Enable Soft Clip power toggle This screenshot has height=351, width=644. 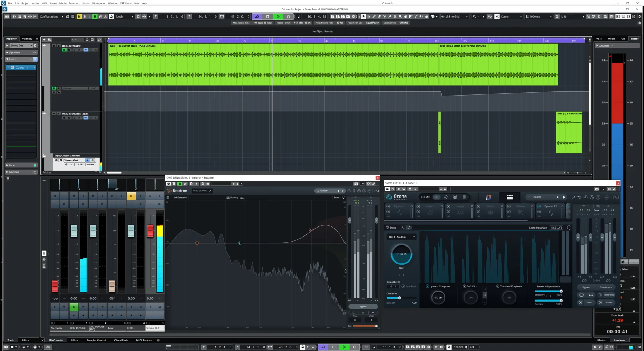click(464, 286)
